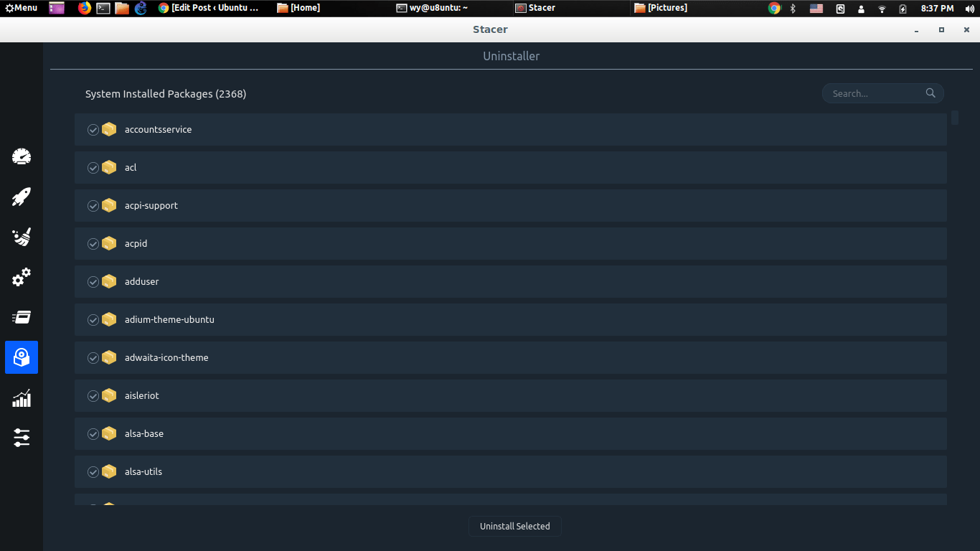The width and height of the screenshot is (980, 551).
Task: Tick the checkbox for adwaita-icon-theme
Action: click(93, 358)
